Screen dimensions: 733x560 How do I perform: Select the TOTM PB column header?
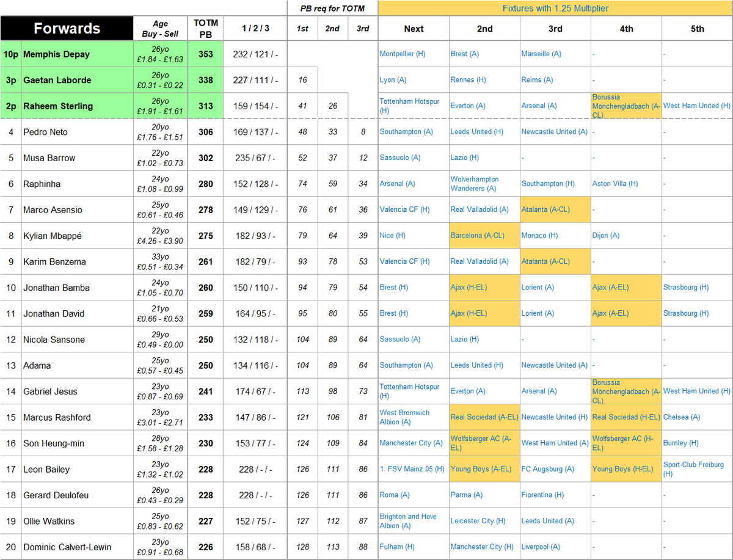point(205,29)
